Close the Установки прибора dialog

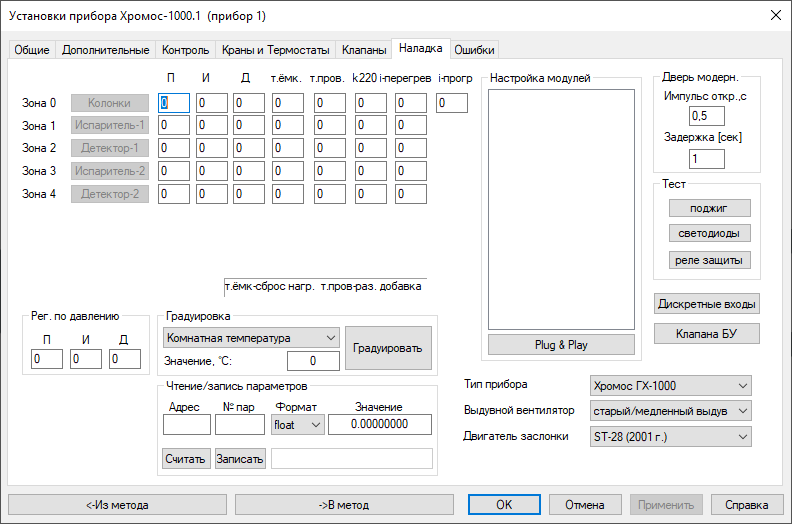pyautogui.click(x=776, y=15)
